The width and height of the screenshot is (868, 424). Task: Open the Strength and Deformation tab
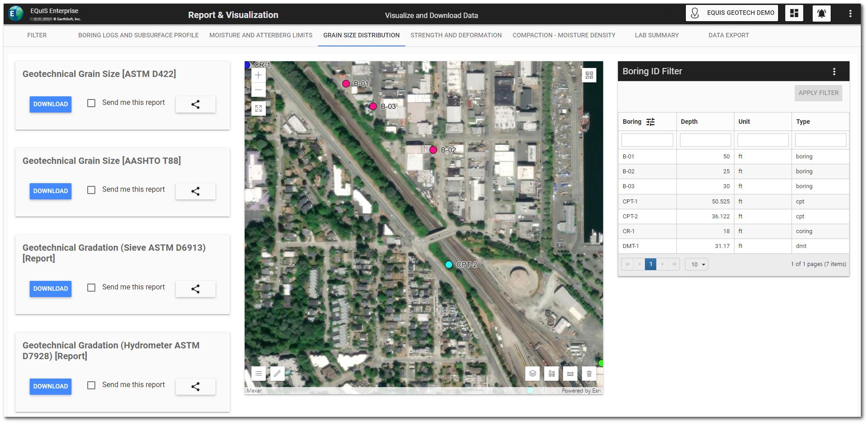pos(456,35)
